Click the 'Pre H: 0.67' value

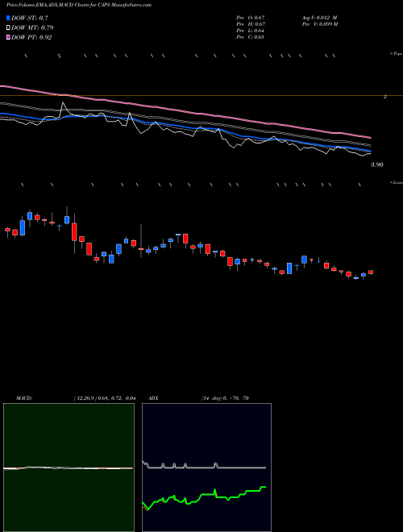pyautogui.click(x=251, y=24)
